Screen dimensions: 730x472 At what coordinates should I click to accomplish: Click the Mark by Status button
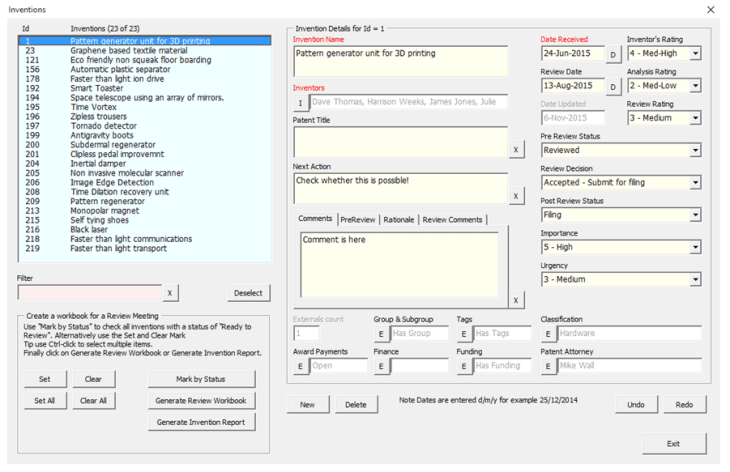pyautogui.click(x=201, y=380)
